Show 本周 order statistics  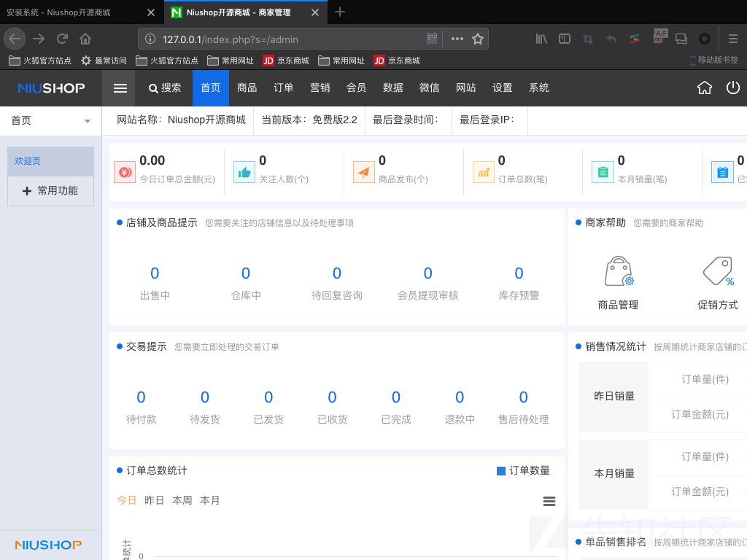182,500
